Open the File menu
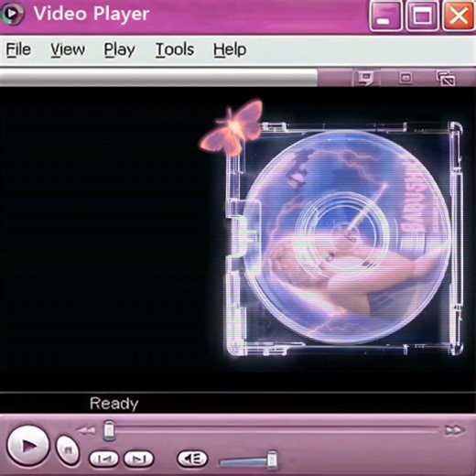Image resolution: width=476 pixels, height=476 pixels. click(18, 49)
